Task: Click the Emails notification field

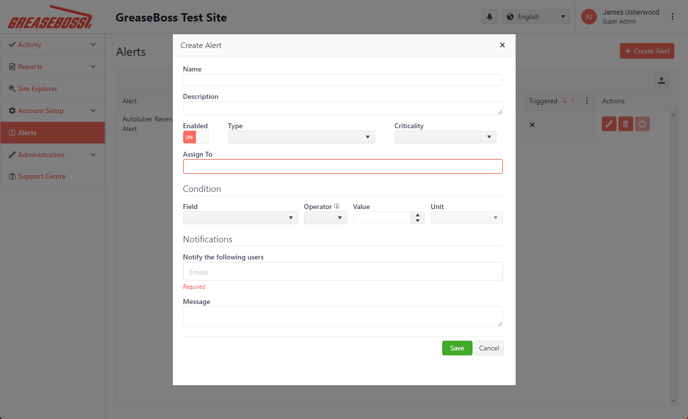Action: [343, 272]
